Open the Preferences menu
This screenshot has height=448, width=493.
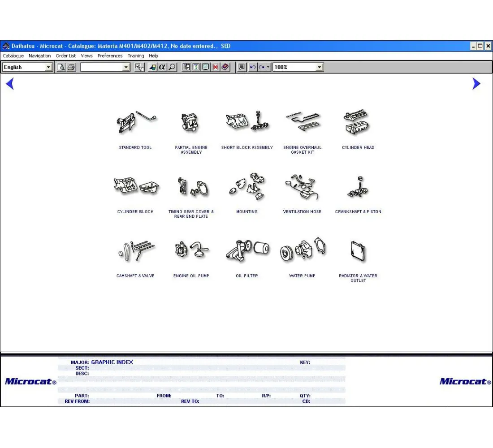pyautogui.click(x=110, y=56)
